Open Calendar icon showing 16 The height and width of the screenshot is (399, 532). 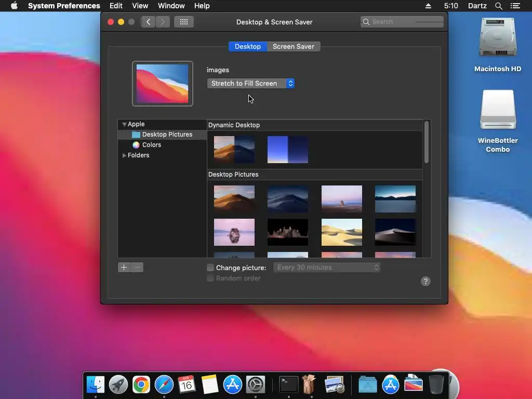click(x=187, y=384)
